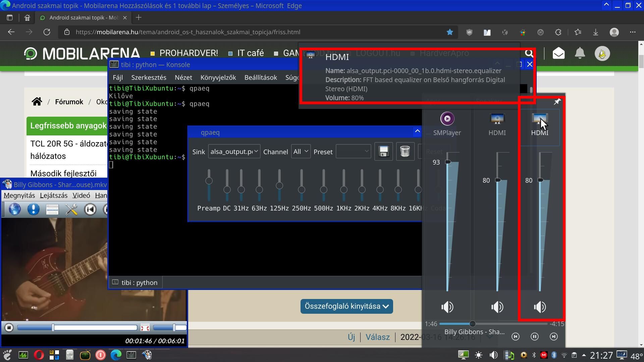644x362 pixels.
Task: Go to Fórumok breadcrumb link
Action: 69,102
